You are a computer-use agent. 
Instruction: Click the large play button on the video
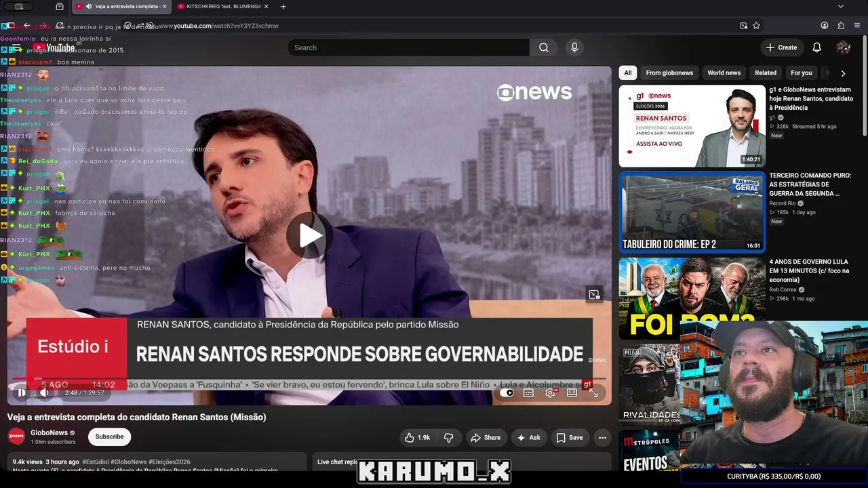309,235
